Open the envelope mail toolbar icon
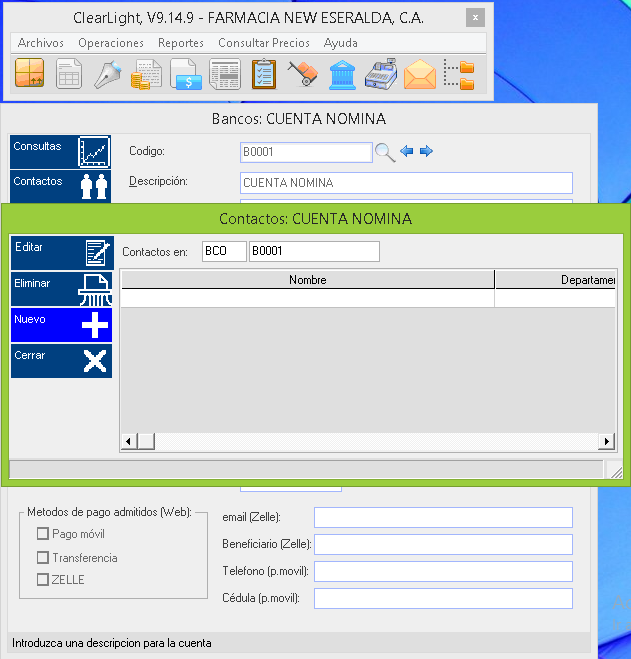The width and height of the screenshot is (631, 659). [x=420, y=74]
